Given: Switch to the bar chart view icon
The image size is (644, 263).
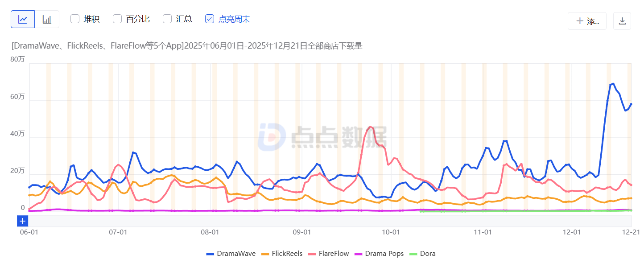Looking at the screenshot, I should (47, 19).
